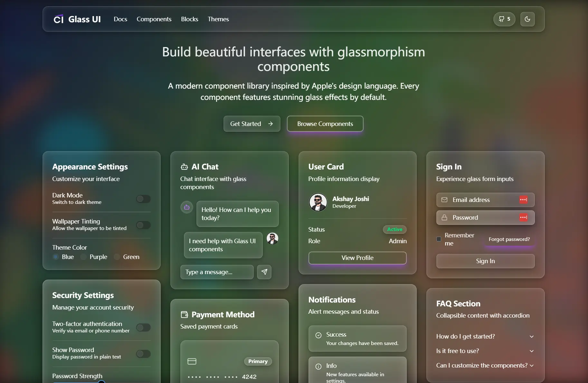Click the Forgot password link

coord(509,239)
